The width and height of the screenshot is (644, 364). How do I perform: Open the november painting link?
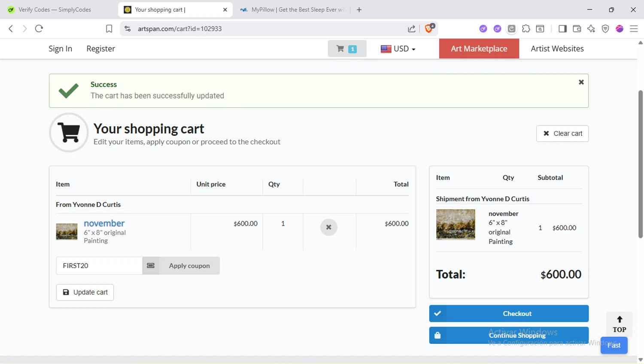pyautogui.click(x=104, y=223)
